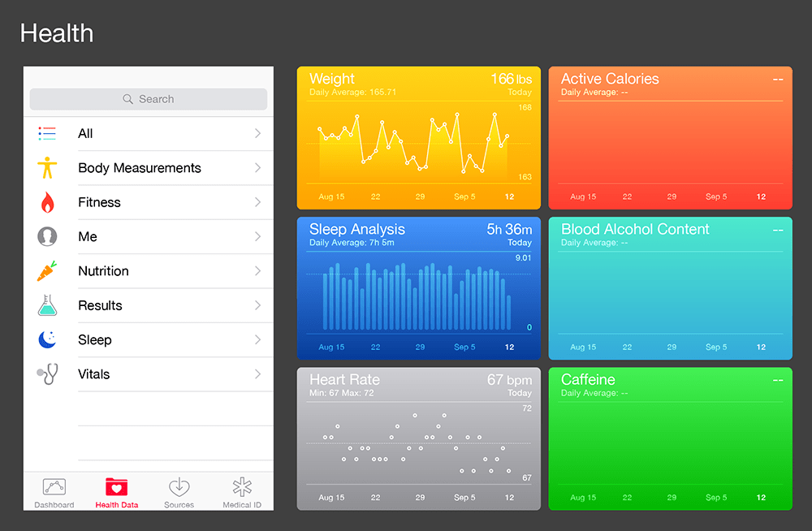812x531 pixels.
Task: Expand the Fitness category chevron
Action: pos(258,202)
